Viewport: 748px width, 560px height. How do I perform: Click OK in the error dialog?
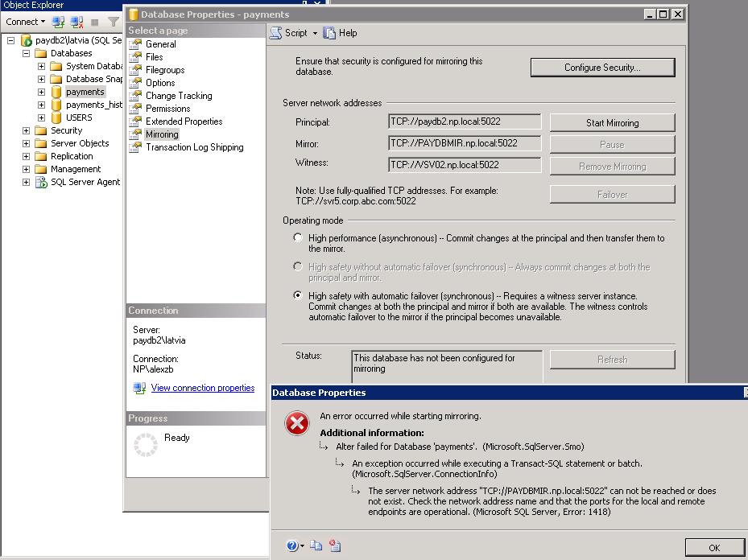pos(714,548)
